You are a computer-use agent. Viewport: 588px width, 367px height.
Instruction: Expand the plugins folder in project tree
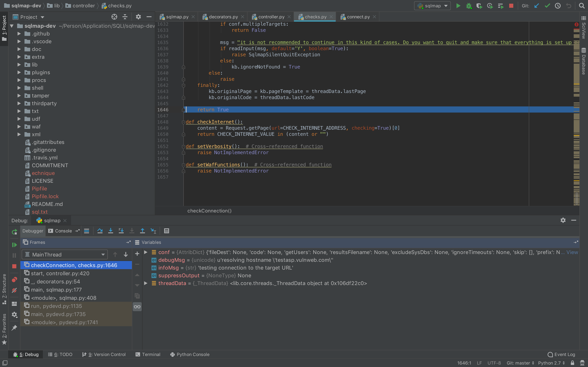click(x=19, y=72)
